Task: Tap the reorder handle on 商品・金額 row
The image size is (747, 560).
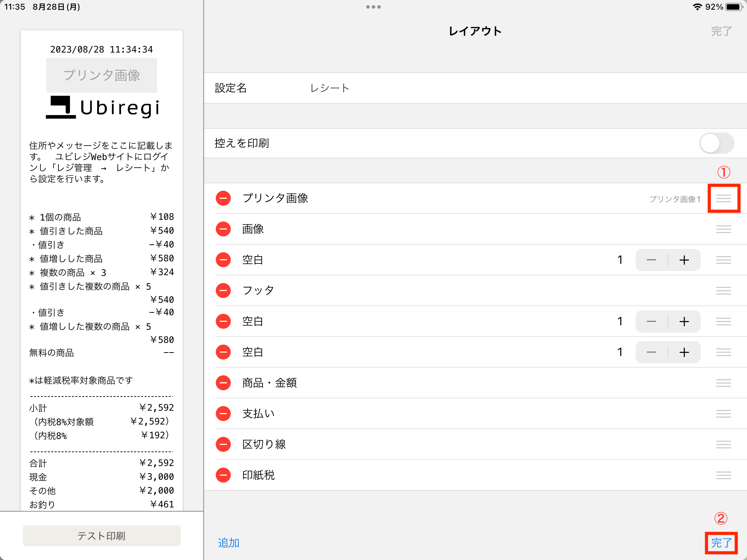Action: click(x=723, y=383)
